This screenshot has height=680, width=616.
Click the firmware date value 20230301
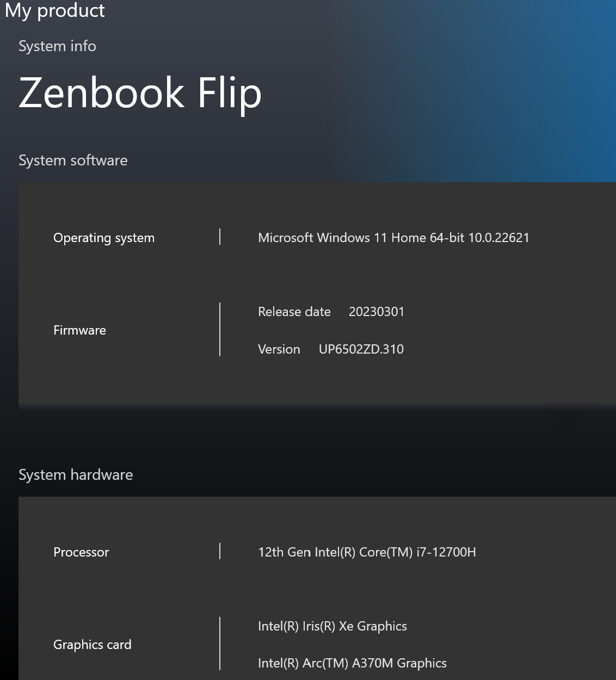coord(376,312)
